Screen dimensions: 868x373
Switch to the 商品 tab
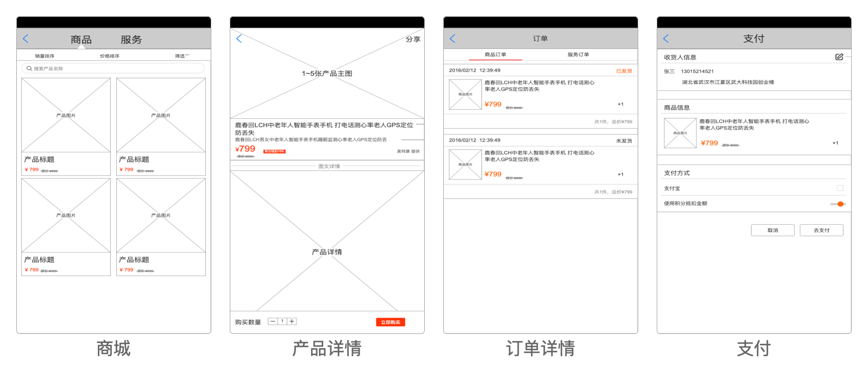[81, 40]
